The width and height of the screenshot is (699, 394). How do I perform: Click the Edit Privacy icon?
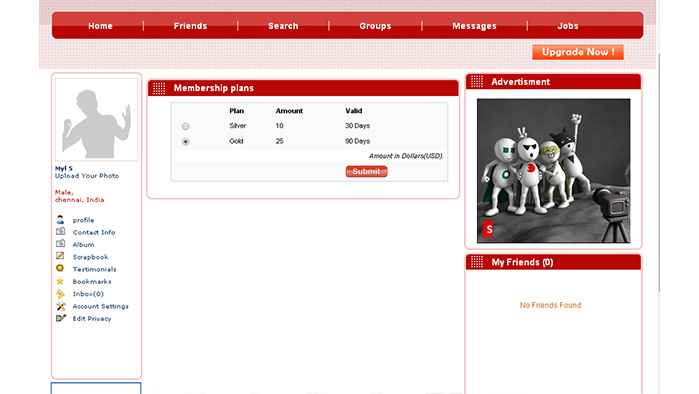[61, 318]
